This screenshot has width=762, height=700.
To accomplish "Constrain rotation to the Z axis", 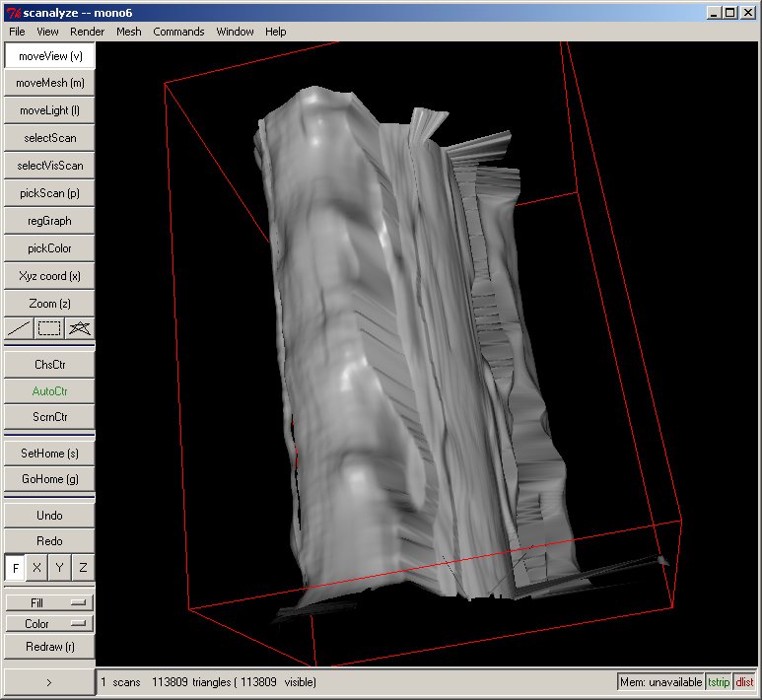I will pos(83,568).
